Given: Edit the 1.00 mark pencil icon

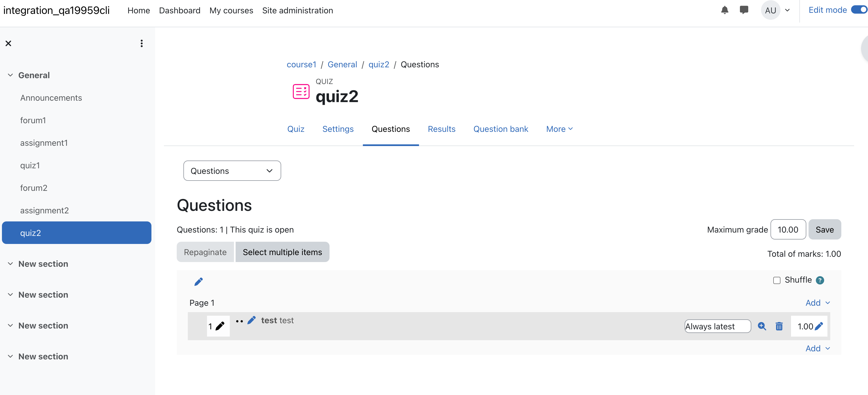Looking at the screenshot, I should point(819,326).
